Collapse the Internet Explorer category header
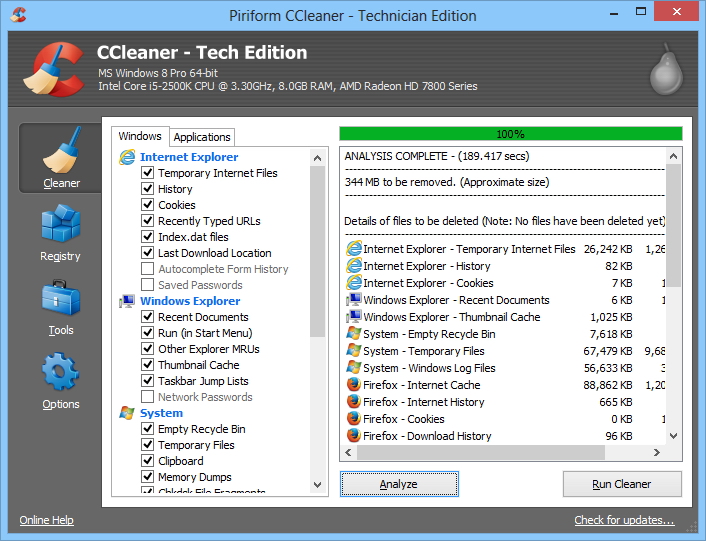 click(188, 157)
